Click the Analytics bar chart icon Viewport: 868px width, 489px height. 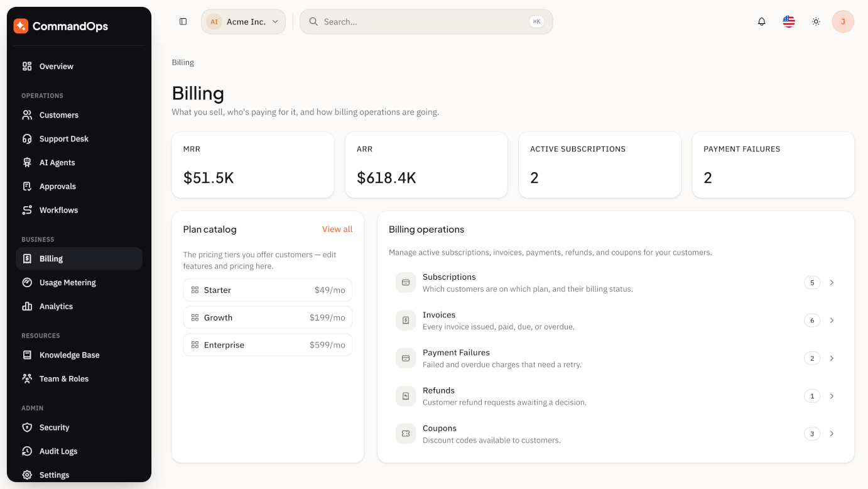coord(27,306)
